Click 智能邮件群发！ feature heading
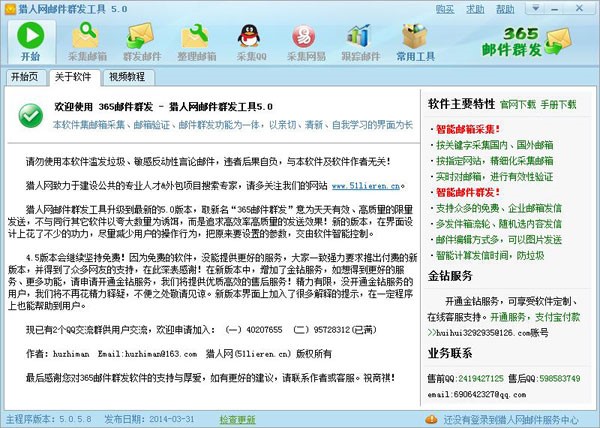The width and height of the screenshot is (600, 428). pyautogui.click(x=468, y=192)
